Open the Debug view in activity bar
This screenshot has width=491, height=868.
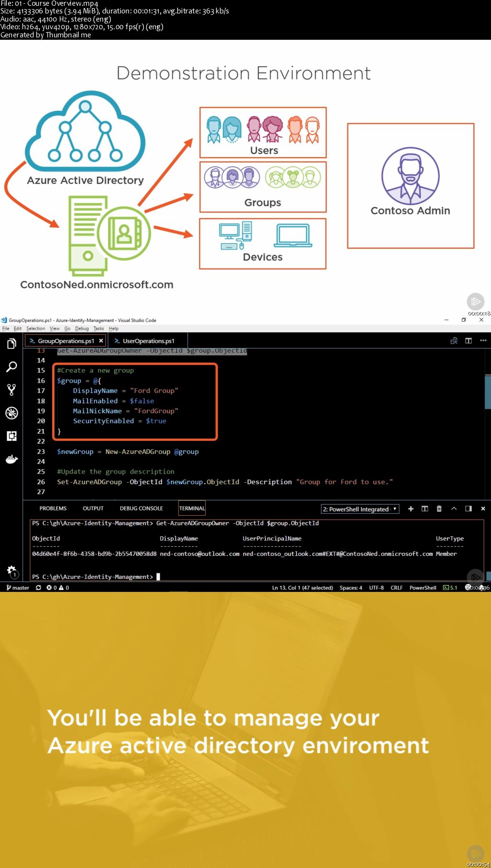pyautogui.click(x=12, y=413)
